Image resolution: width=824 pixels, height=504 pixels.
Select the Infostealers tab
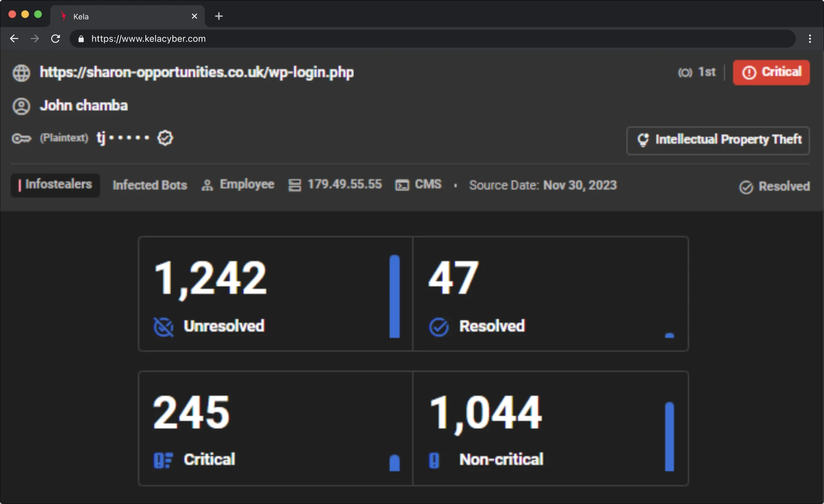pos(55,185)
